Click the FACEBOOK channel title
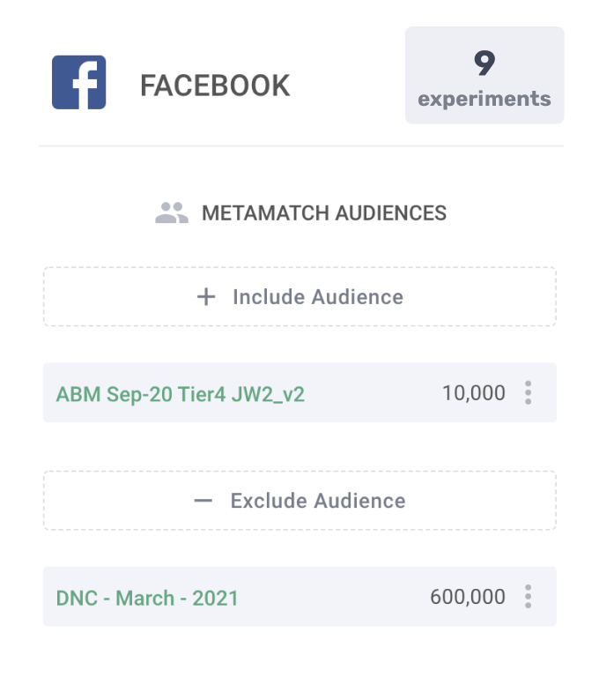599x700 pixels. coord(215,86)
